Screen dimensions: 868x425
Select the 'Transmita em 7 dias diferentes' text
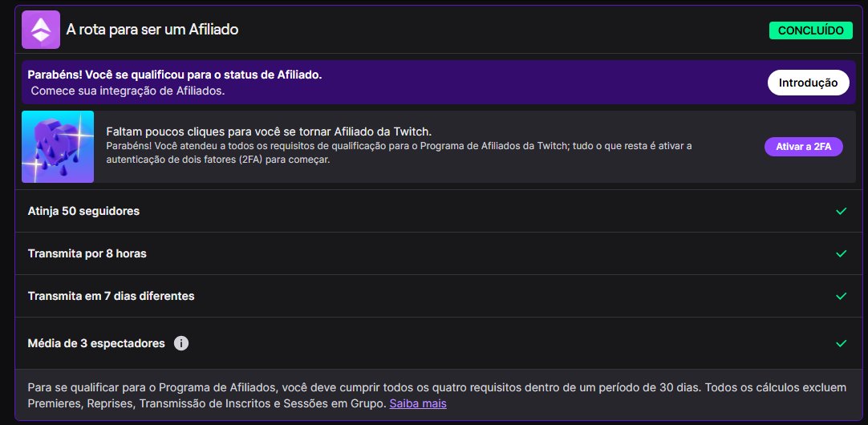[112, 296]
